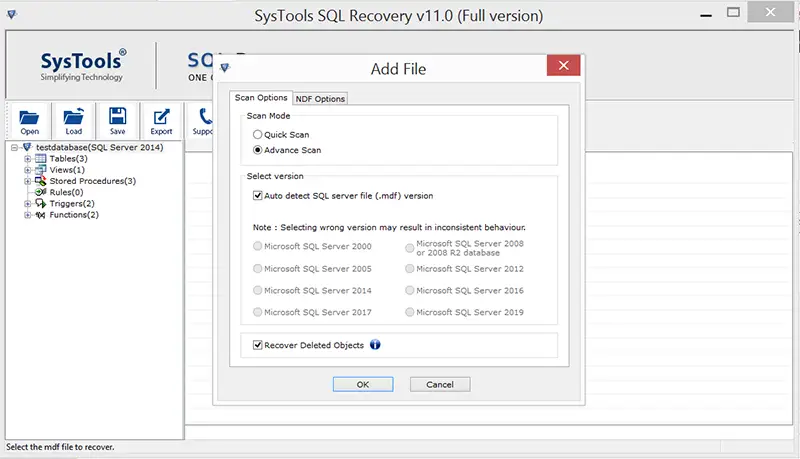Choose Microsoft SQL Server 2019 radio
The image size is (800, 459).
(x=409, y=312)
